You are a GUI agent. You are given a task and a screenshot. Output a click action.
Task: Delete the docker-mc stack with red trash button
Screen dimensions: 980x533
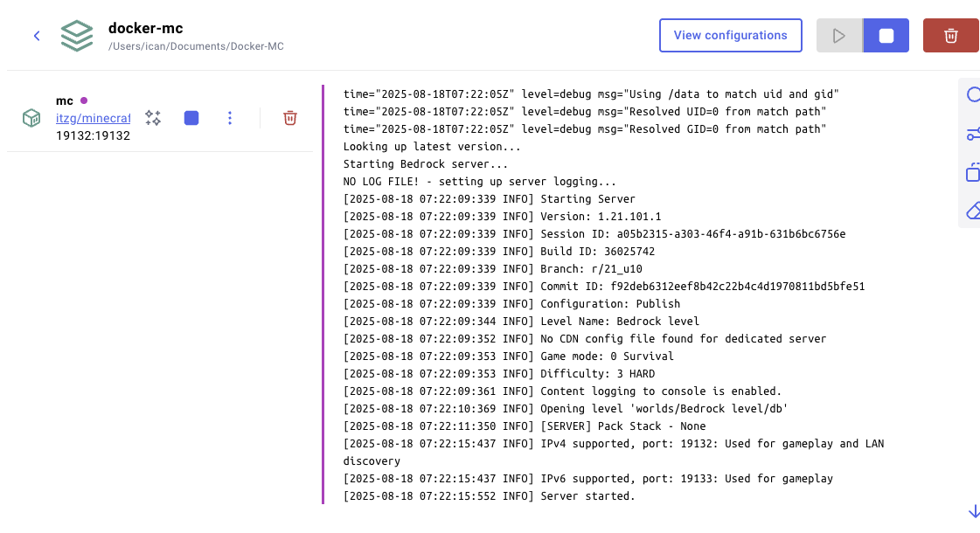[950, 36]
